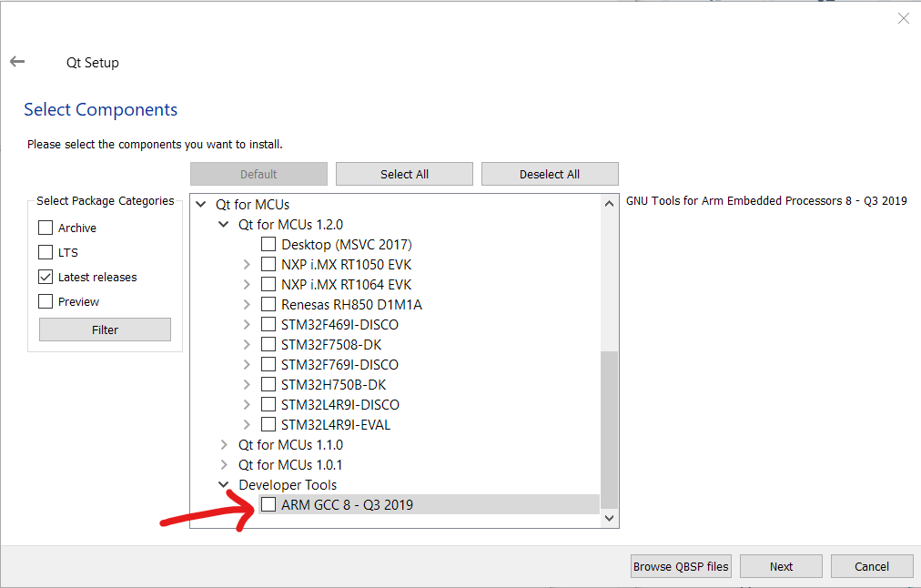Expand the Qt for MCUs 1.0.1 node
Screen dimensions: 921x588
[x=225, y=465]
